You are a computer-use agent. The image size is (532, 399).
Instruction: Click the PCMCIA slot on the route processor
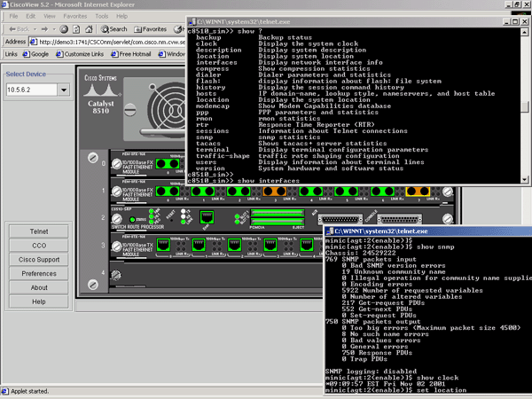click(x=278, y=217)
